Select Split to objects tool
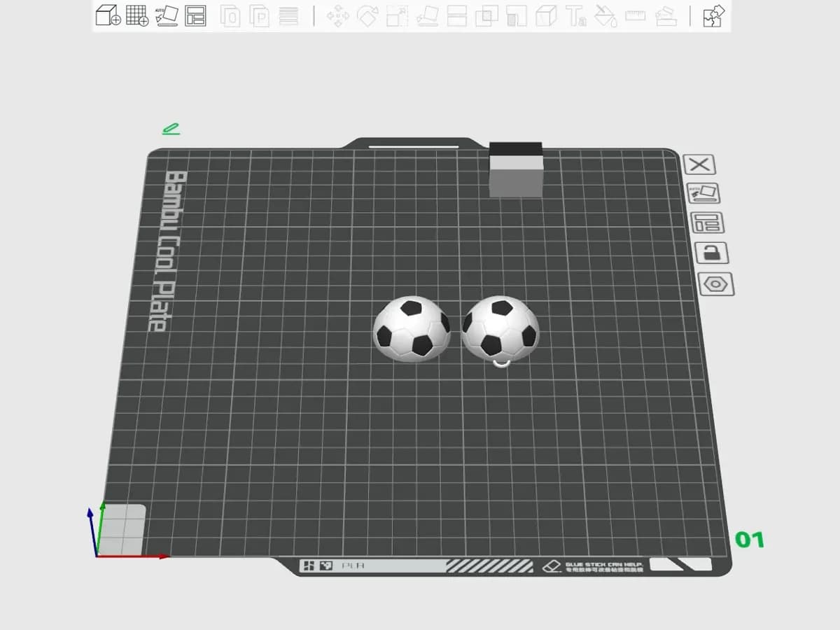The image size is (840, 630). (x=230, y=15)
